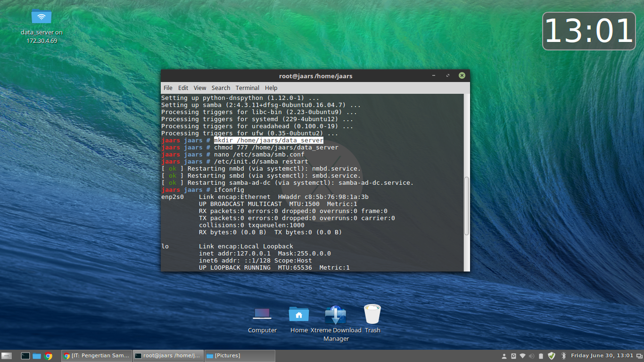
Task: Open file manager from panel launcher
Action: tap(37, 356)
